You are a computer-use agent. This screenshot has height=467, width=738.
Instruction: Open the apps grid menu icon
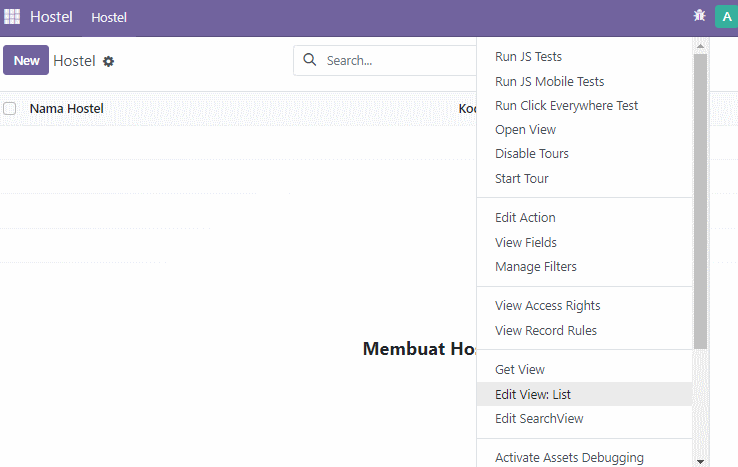pos(12,17)
